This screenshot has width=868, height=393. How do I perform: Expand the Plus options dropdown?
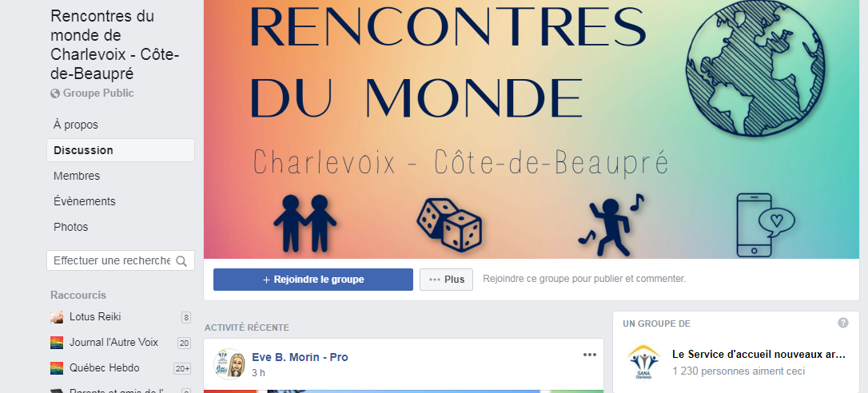tap(446, 280)
